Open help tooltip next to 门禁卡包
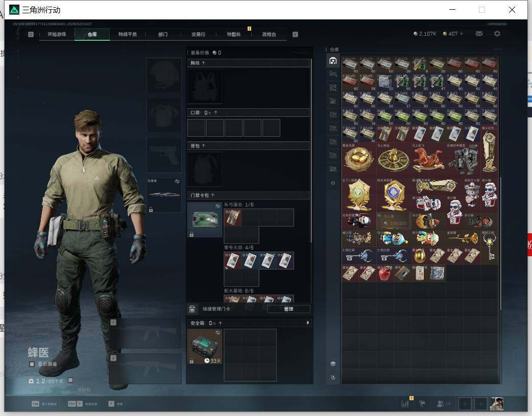Image resolution: width=532 pixels, height=416 pixels. click(213, 195)
